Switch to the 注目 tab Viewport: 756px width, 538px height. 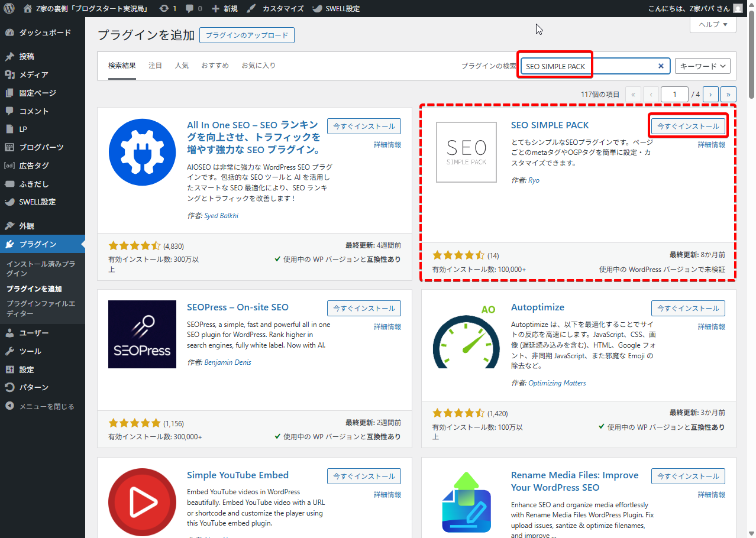155,66
